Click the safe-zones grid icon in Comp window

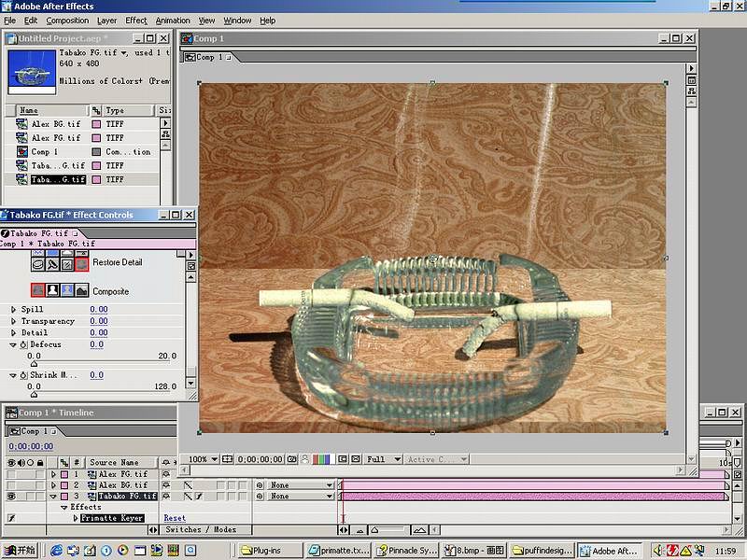click(228, 459)
